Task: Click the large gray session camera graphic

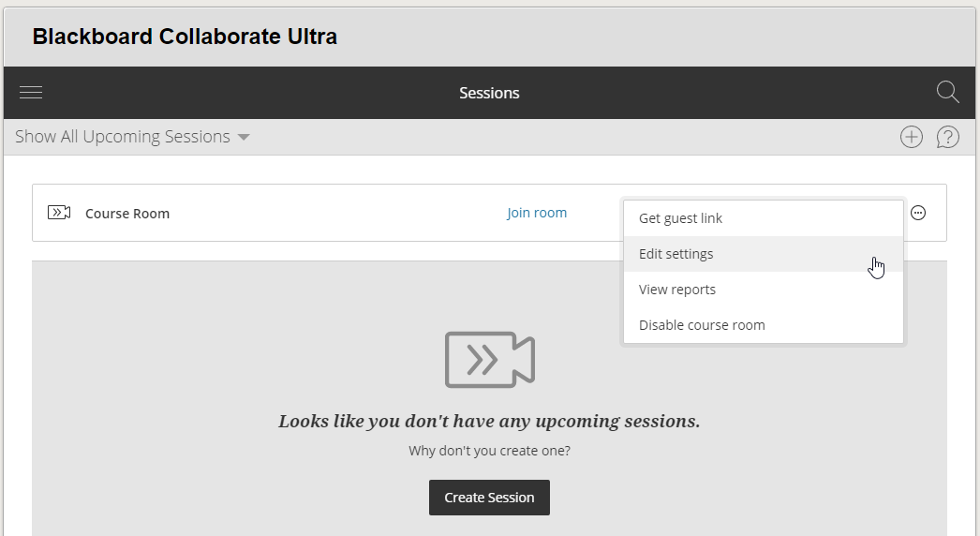Action: pyautogui.click(x=489, y=360)
